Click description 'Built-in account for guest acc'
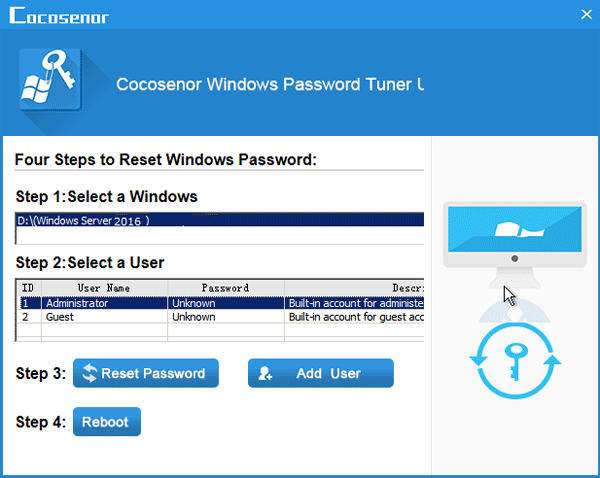The width and height of the screenshot is (600, 478). [x=355, y=317]
